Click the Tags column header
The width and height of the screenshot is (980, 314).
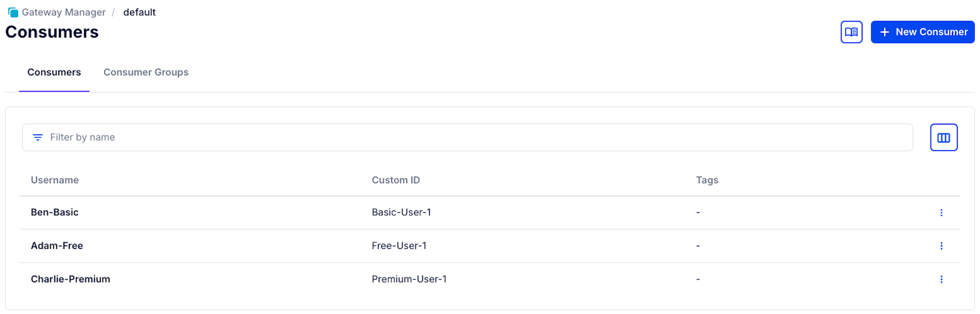pos(707,180)
